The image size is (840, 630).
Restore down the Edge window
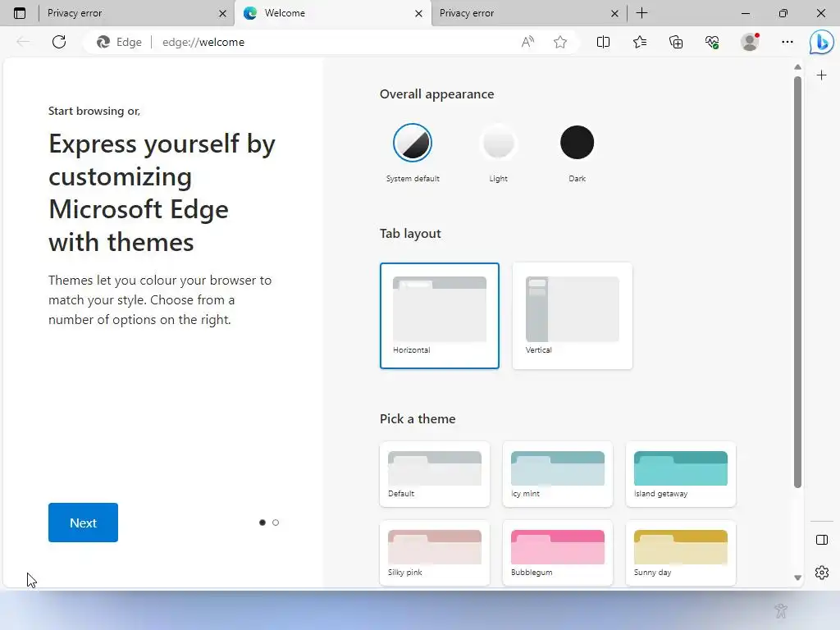click(783, 13)
